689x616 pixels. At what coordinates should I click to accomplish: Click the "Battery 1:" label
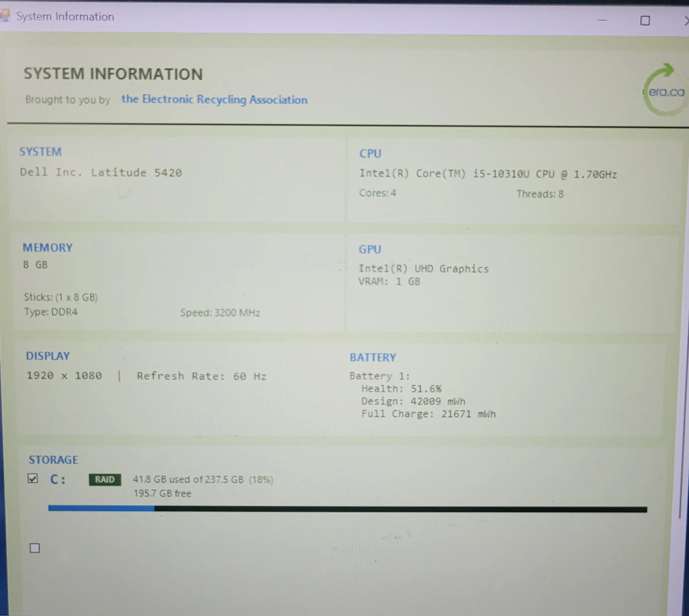(380, 376)
